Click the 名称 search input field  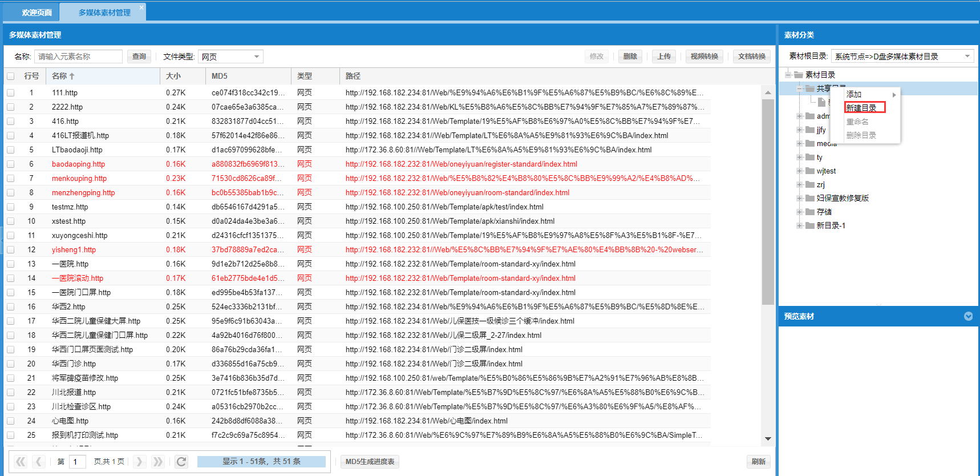pos(78,57)
